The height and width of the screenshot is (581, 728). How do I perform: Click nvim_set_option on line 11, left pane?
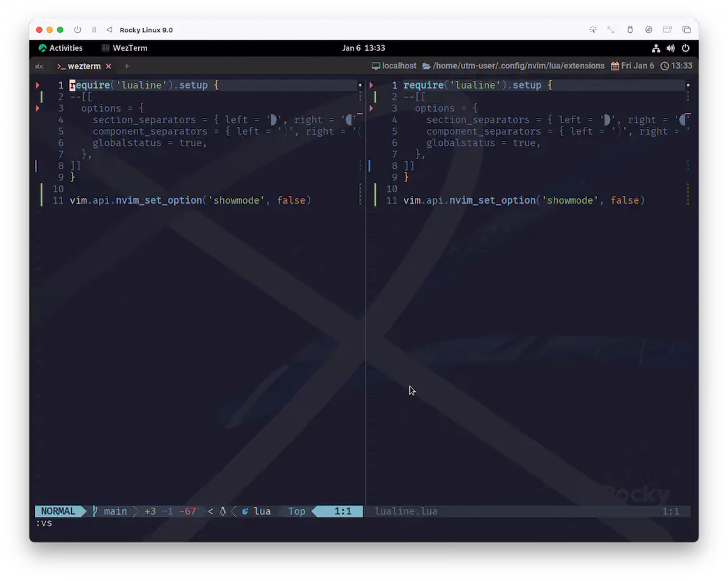159,200
